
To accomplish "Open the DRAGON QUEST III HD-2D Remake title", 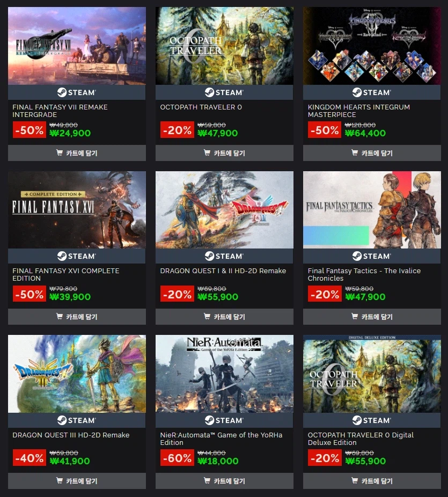I will coord(71,435).
